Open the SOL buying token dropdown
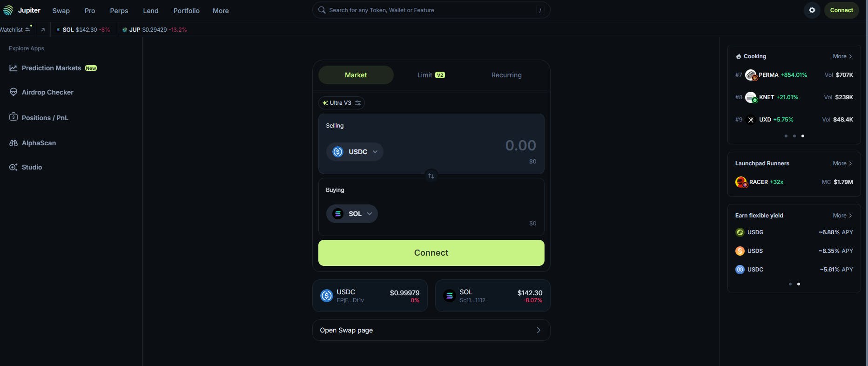 coord(352,214)
